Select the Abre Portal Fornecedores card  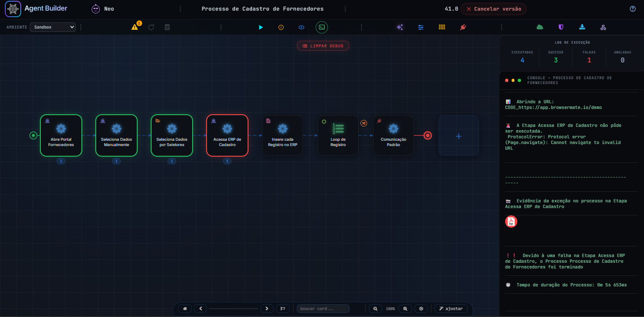pos(61,135)
